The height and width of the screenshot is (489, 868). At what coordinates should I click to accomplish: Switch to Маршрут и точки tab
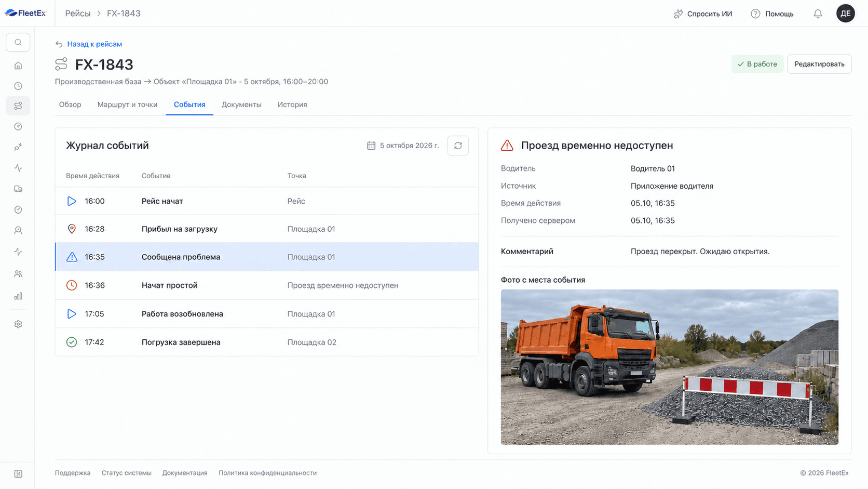coord(127,104)
